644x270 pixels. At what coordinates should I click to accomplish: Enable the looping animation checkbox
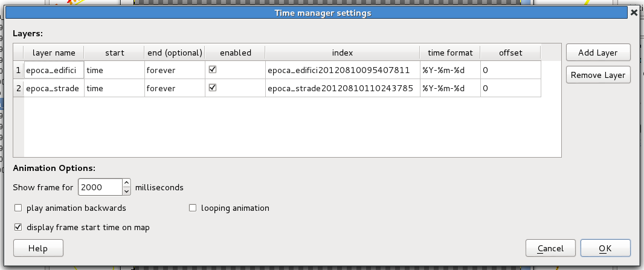pos(193,208)
